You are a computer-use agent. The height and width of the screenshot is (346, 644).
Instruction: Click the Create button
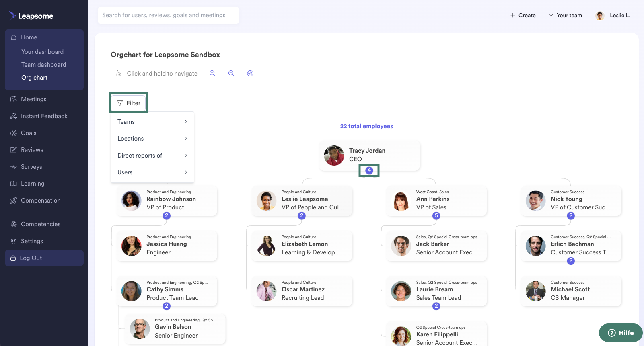523,15
